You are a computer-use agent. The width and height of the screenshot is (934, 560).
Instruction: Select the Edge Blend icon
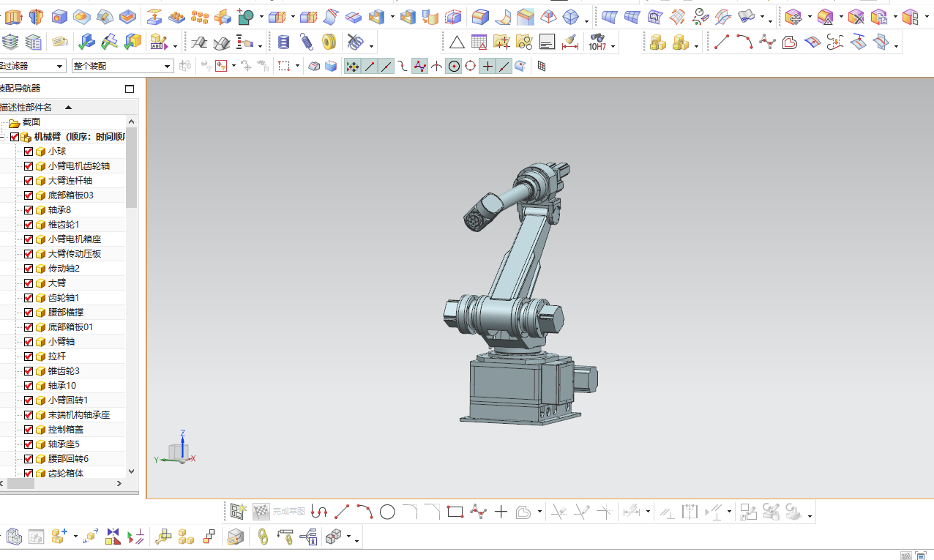[x=480, y=16]
